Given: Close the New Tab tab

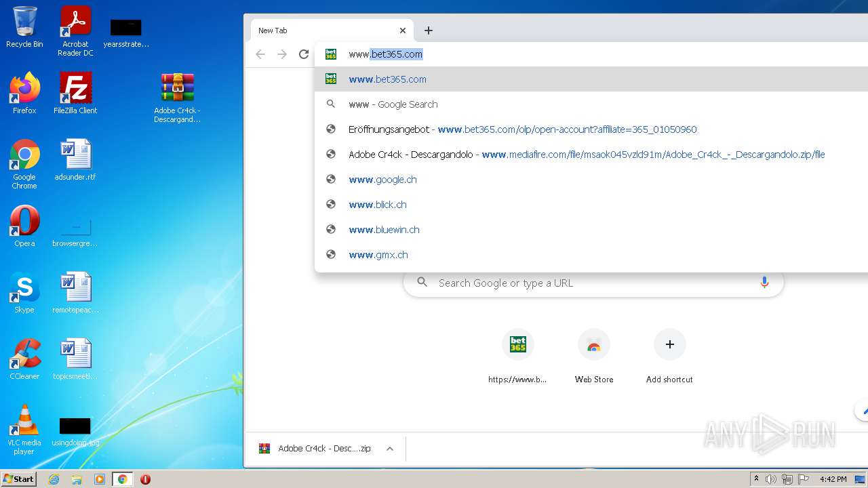Looking at the screenshot, I should click(x=402, y=30).
